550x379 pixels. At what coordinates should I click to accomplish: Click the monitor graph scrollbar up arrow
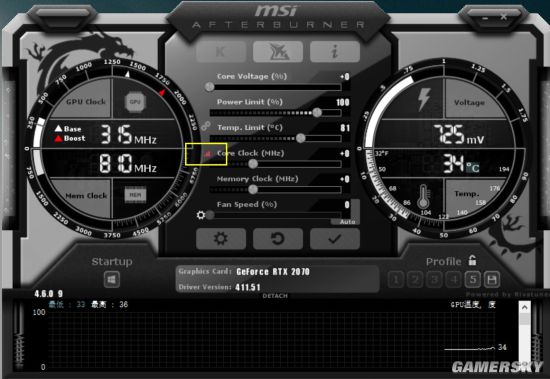click(525, 307)
